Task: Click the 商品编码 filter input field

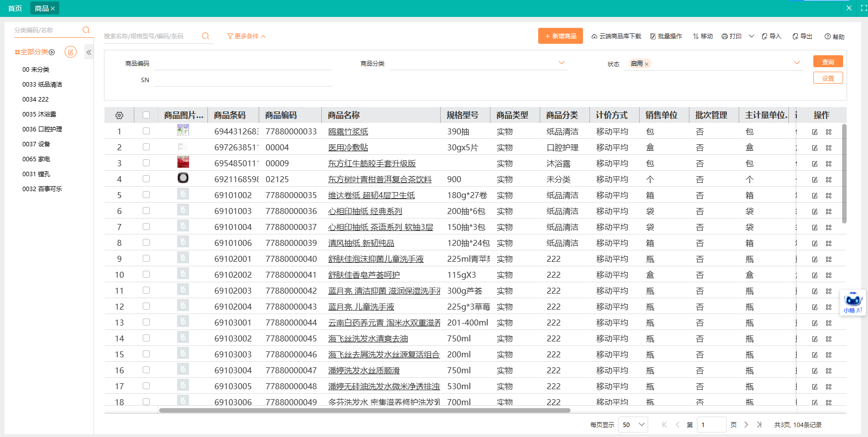Action: [x=243, y=63]
